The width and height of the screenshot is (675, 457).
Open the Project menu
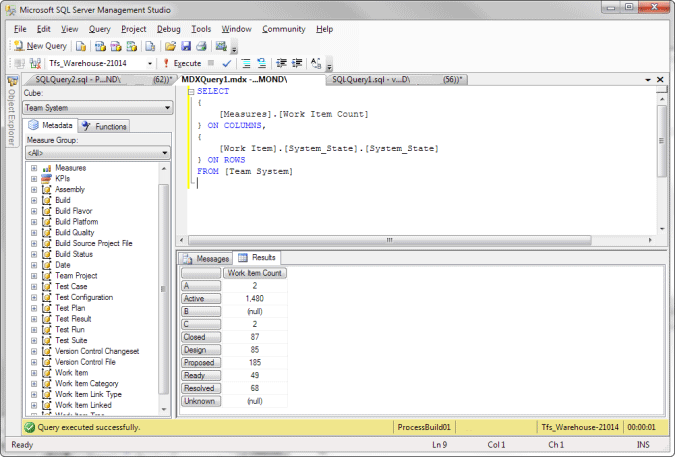133,29
